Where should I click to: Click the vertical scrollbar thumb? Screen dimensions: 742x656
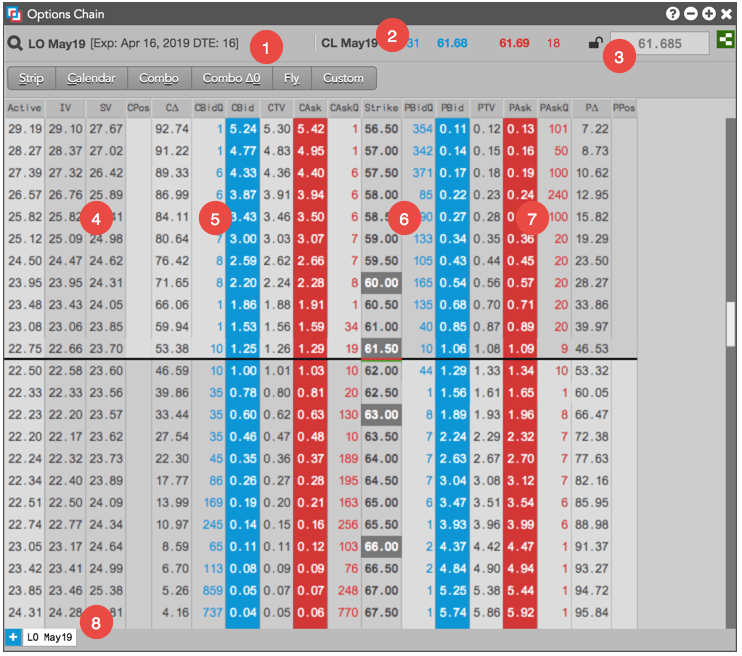[731, 324]
